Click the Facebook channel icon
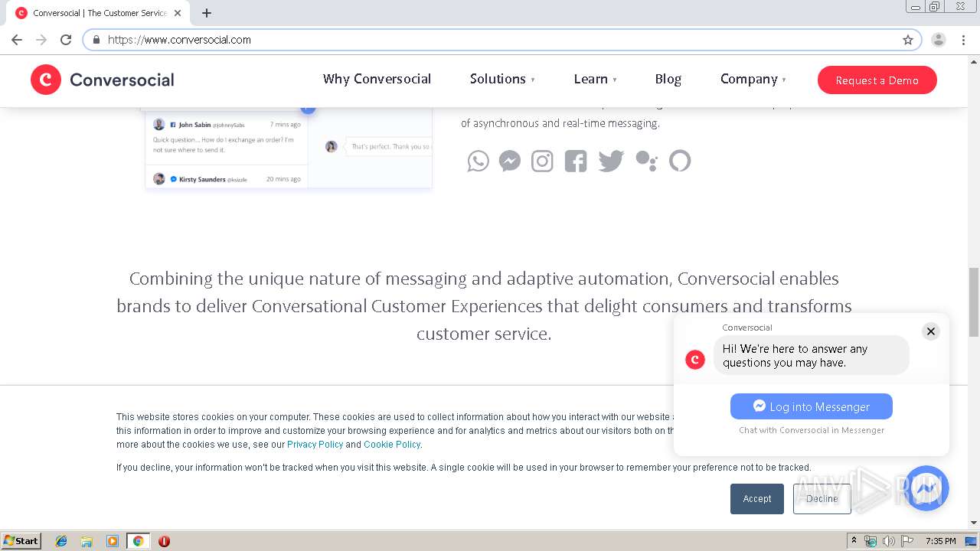980x551 pixels. [x=576, y=161]
